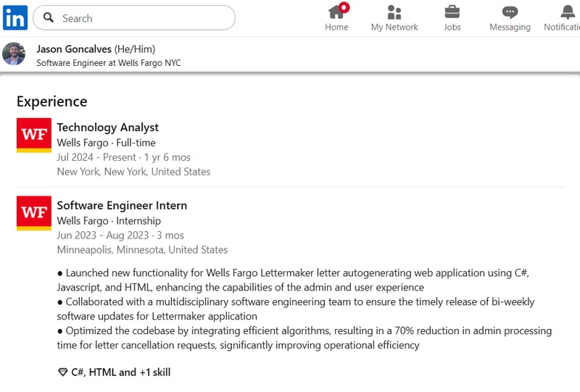Click New York, New York, United States location
The width and height of the screenshot is (580, 392).
coord(133,172)
